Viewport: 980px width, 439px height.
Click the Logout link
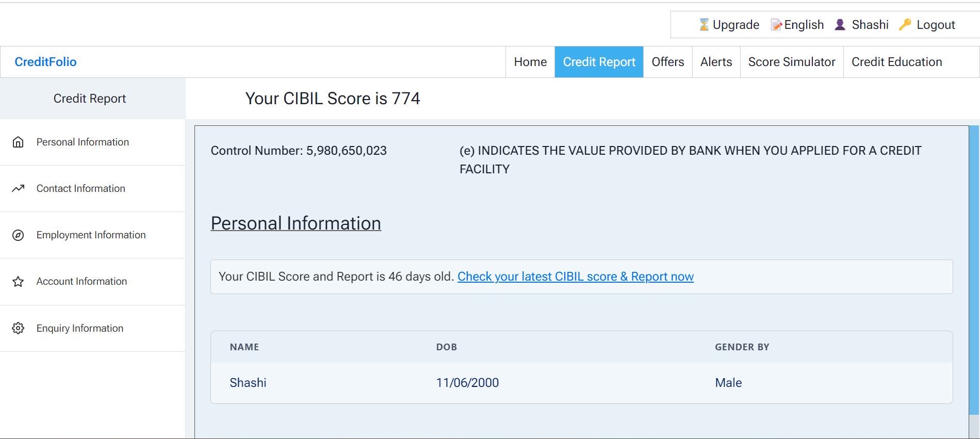coord(936,25)
